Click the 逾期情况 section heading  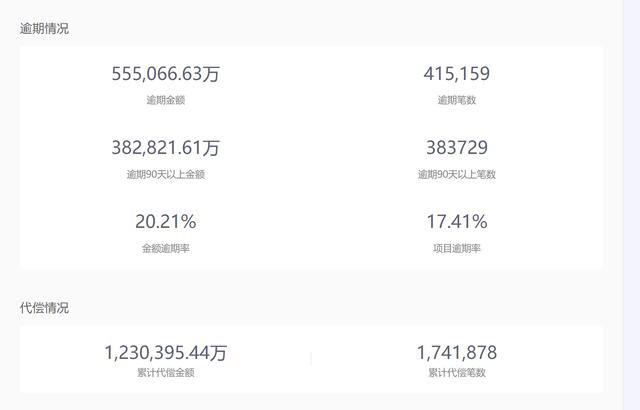click(x=44, y=29)
